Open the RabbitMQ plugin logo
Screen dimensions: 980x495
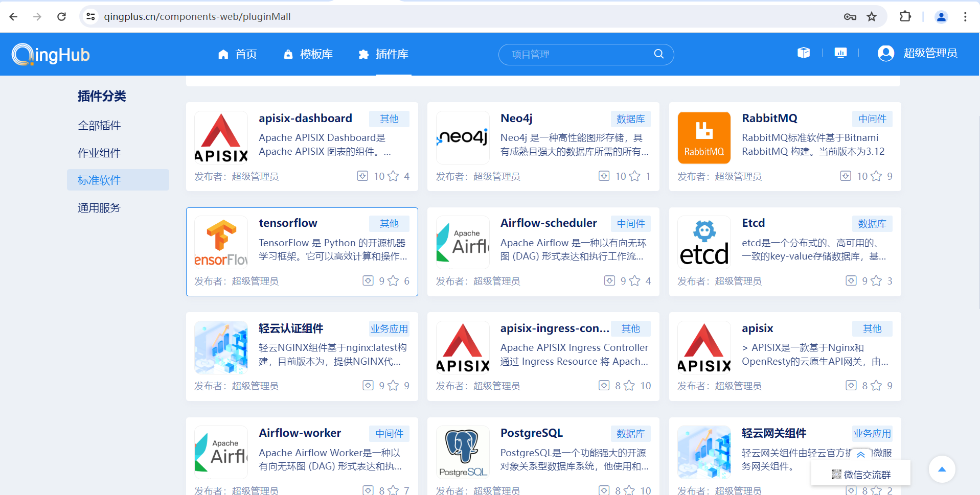(x=704, y=137)
